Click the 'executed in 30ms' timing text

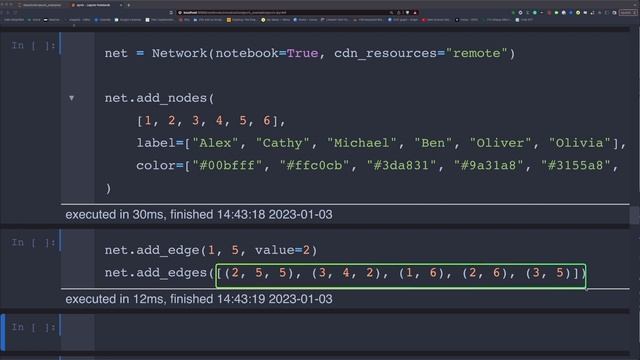199,215
